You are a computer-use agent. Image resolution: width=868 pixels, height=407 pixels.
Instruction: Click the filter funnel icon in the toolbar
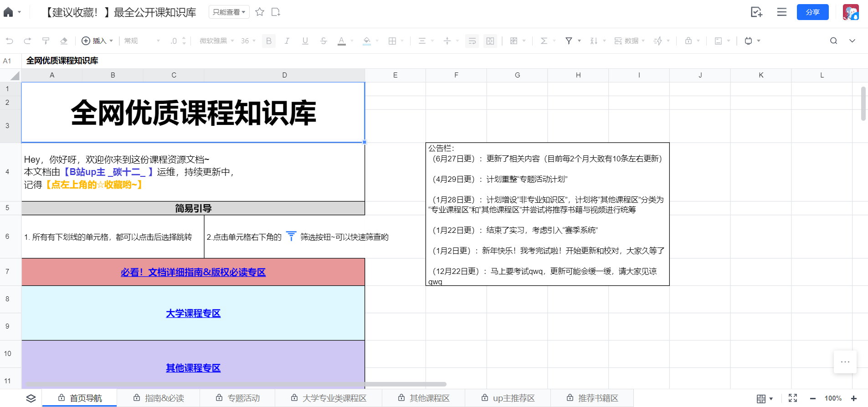tap(569, 41)
